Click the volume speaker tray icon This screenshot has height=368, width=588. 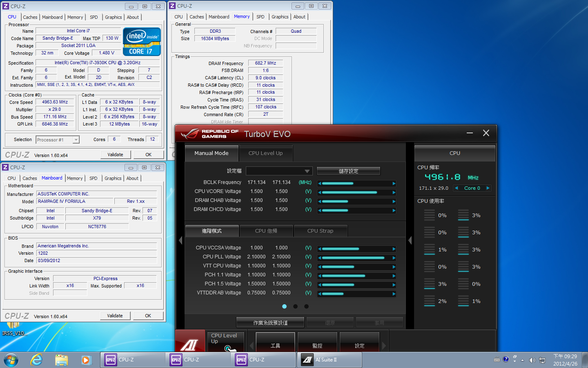click(x=532, y=360)
